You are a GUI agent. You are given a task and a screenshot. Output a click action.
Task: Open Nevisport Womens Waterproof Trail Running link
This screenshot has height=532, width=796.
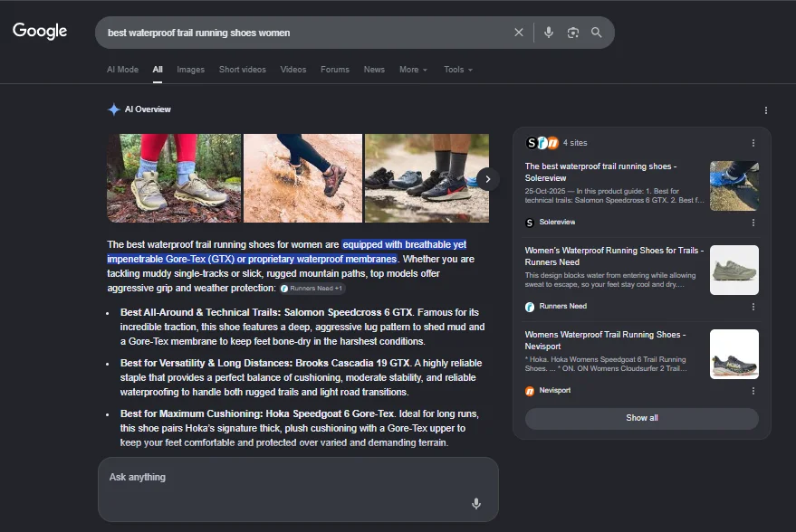point(605,340)
